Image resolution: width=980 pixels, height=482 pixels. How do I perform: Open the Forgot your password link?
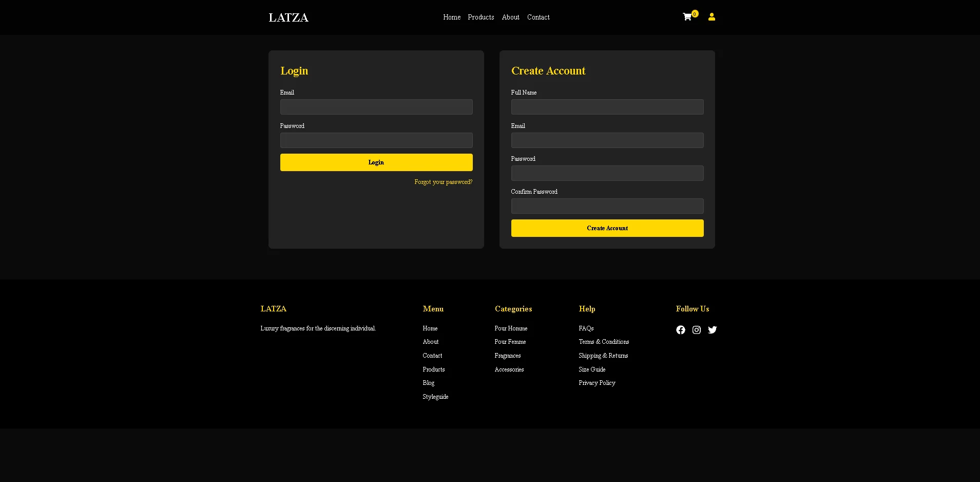click(443, 181)
